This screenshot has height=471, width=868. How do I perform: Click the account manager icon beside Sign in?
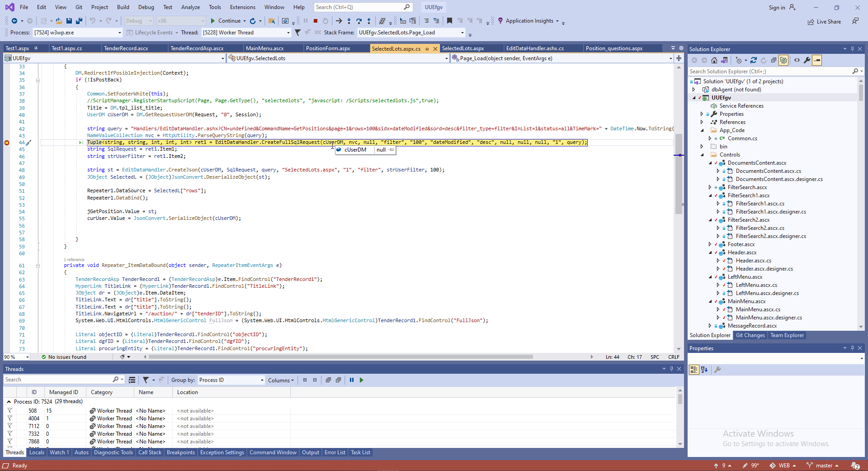point(793,7)
